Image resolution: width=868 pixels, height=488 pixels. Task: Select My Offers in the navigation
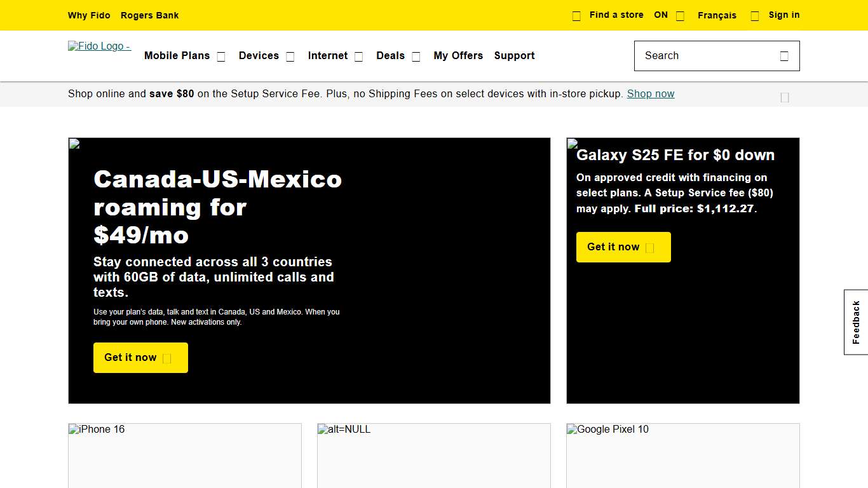click(x=458, y=56)
